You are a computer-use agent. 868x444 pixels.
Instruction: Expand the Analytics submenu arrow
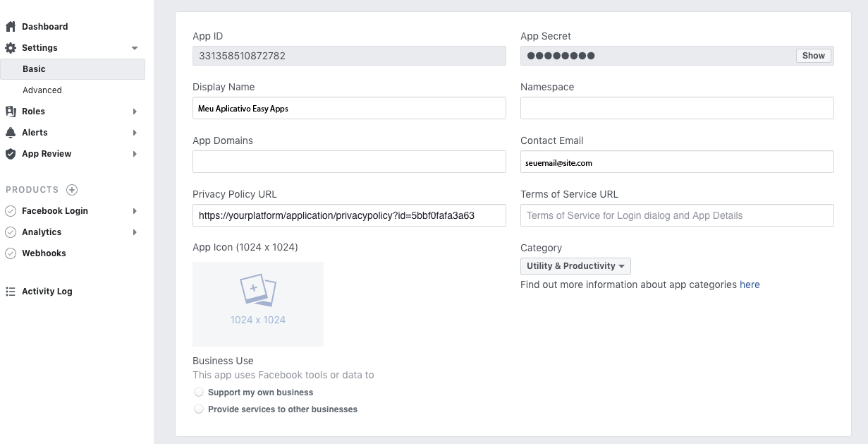coord(135,232)
